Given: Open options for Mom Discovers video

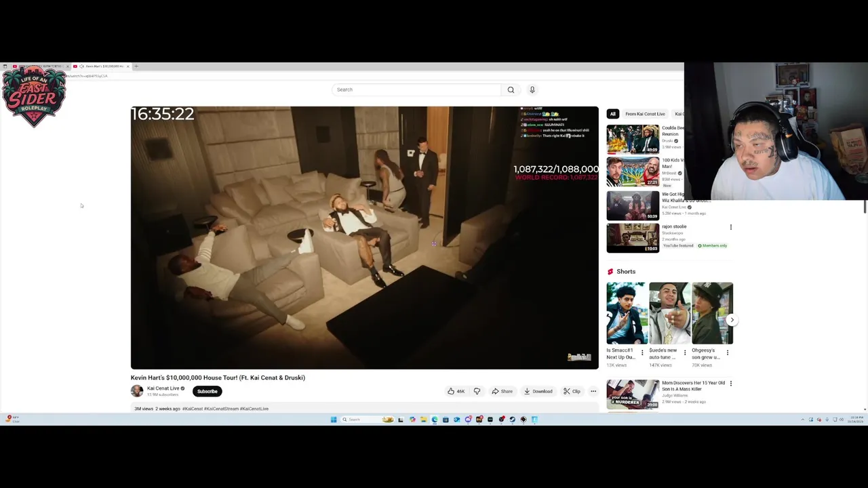Looking at the screenshot, I should click(x=730, y=384).
